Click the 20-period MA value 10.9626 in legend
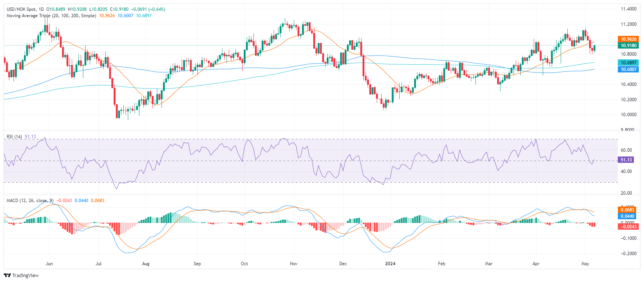Screen dimensions: 644x282 (107, 16)
